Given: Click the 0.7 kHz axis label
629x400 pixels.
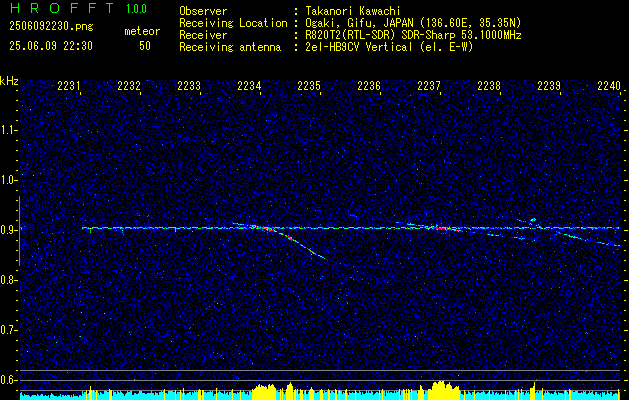Looking at the screenshot, I should [x=9, y=330].
